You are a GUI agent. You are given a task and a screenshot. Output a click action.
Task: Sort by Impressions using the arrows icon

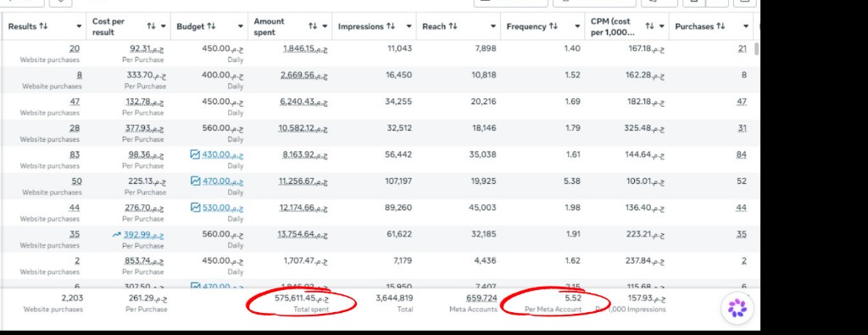coord(391,26)
